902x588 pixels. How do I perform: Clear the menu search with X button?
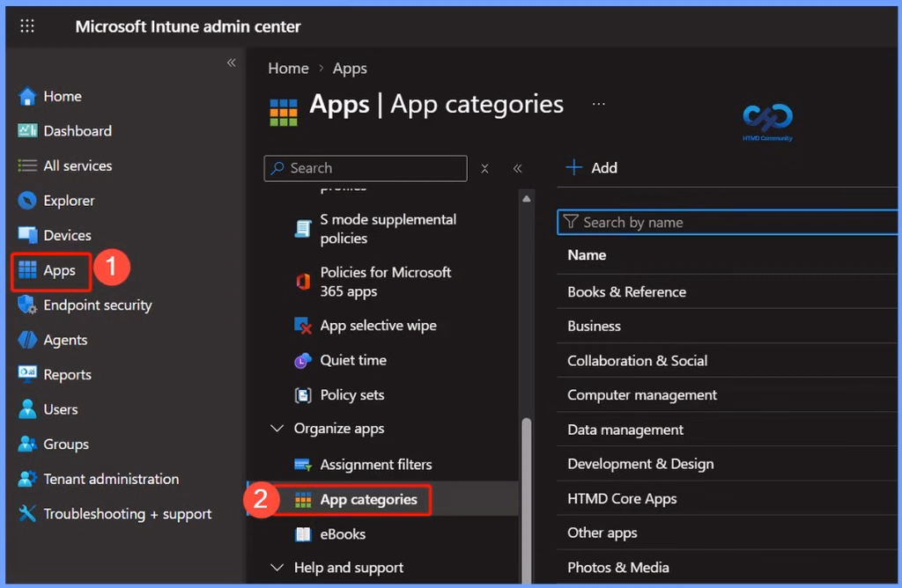484,168
